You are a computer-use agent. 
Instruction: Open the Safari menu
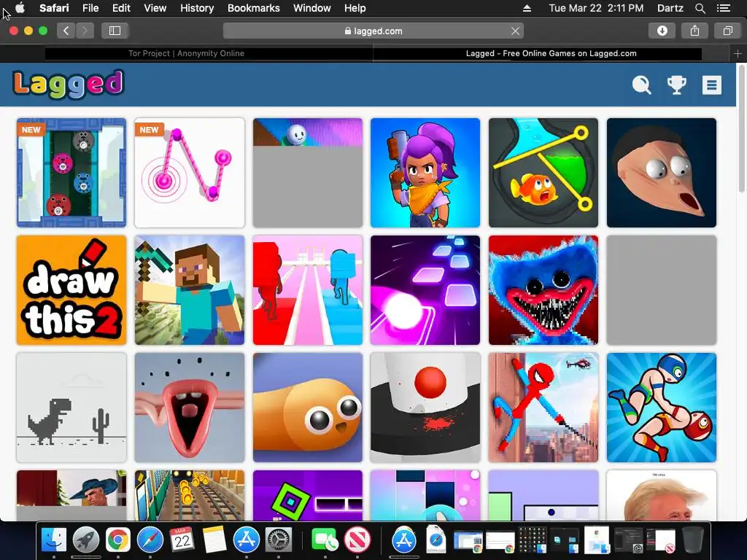click(54, 8)
